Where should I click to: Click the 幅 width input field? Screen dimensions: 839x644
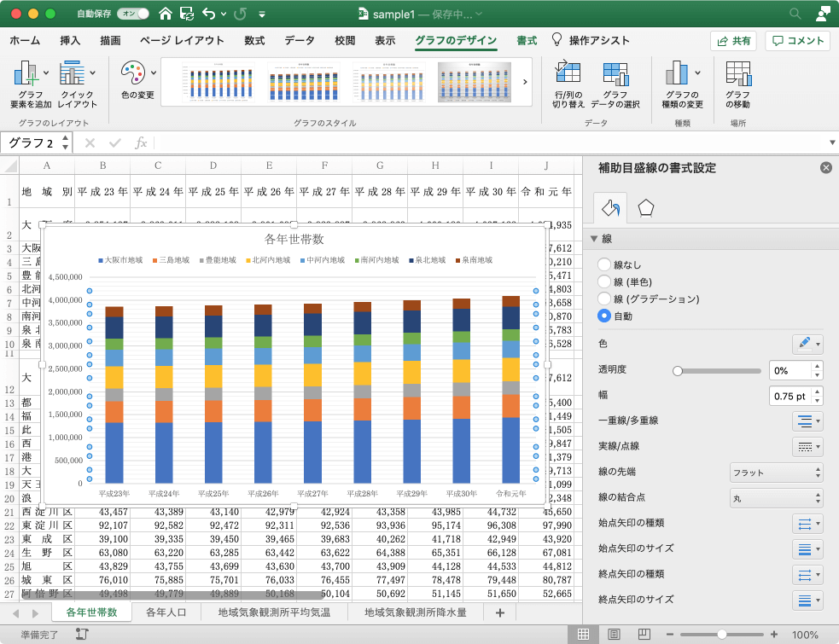click(x=789, y=396)
